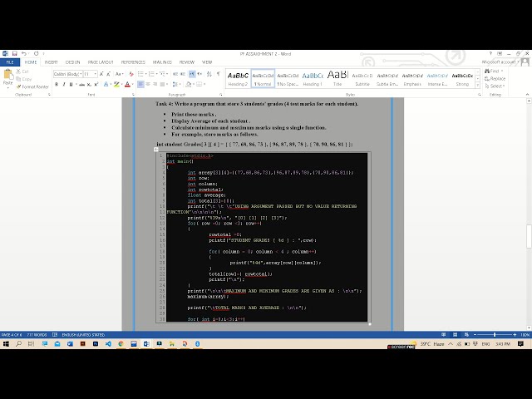Screen dimensions: 532x399
Task: Click the table move handle above the code box
Action: click(x=156, y=150)
